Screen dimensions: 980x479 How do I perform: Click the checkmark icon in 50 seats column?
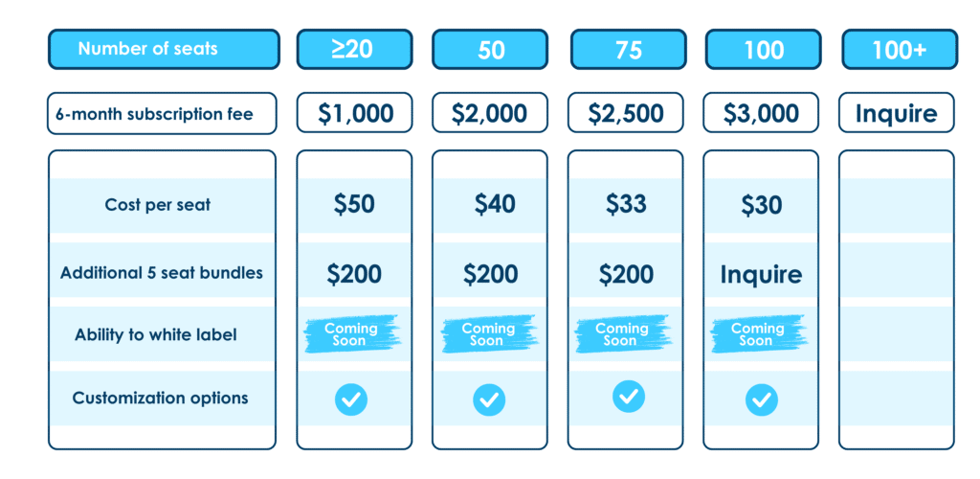[489, 399]
